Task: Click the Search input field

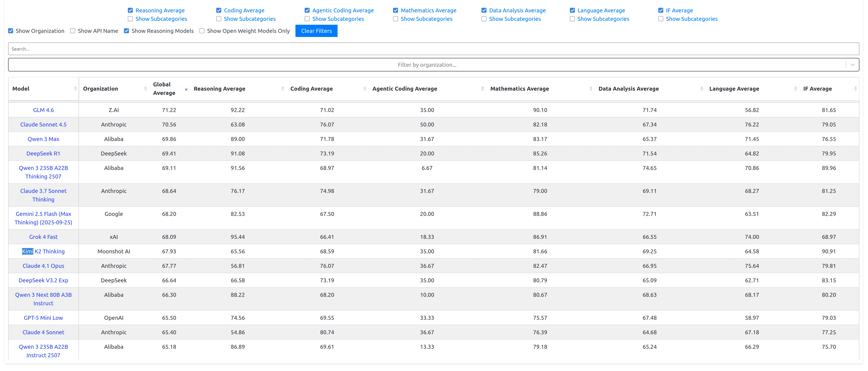Action: coord(433,49)
